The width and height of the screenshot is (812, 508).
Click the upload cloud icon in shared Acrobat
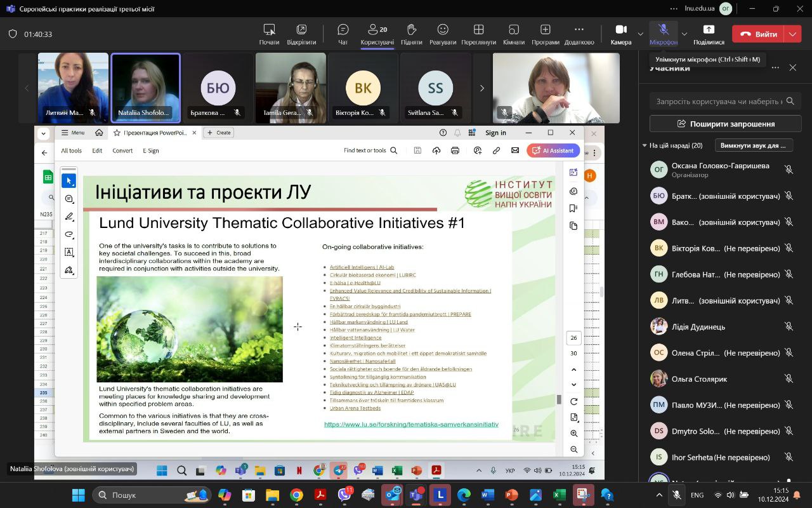436,150
